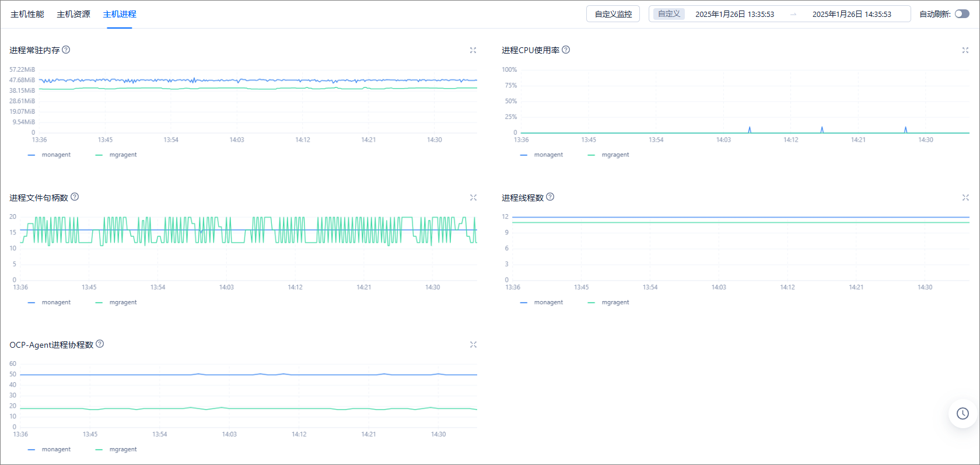The width and height of the screenshot is (980, 465).
Task: Expand the 进程CPU使用率 chart to fullscreen
Action: coord(965,50)
